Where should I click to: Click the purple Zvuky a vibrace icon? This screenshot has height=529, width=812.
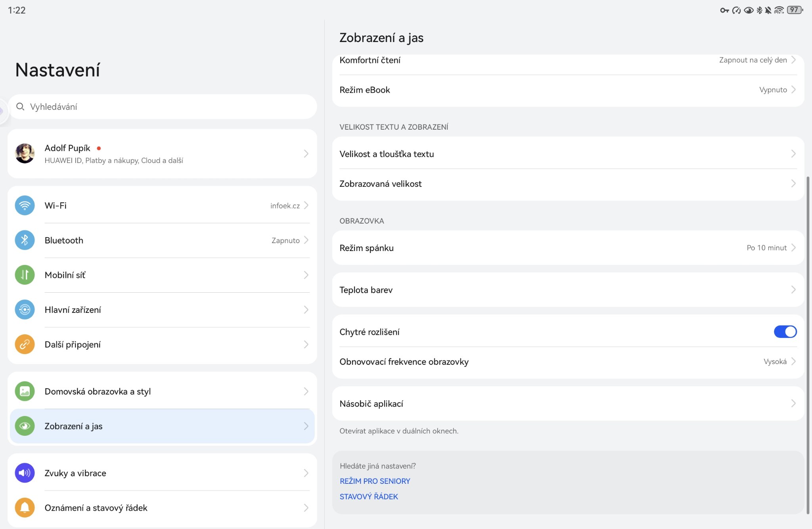[25, 473]
